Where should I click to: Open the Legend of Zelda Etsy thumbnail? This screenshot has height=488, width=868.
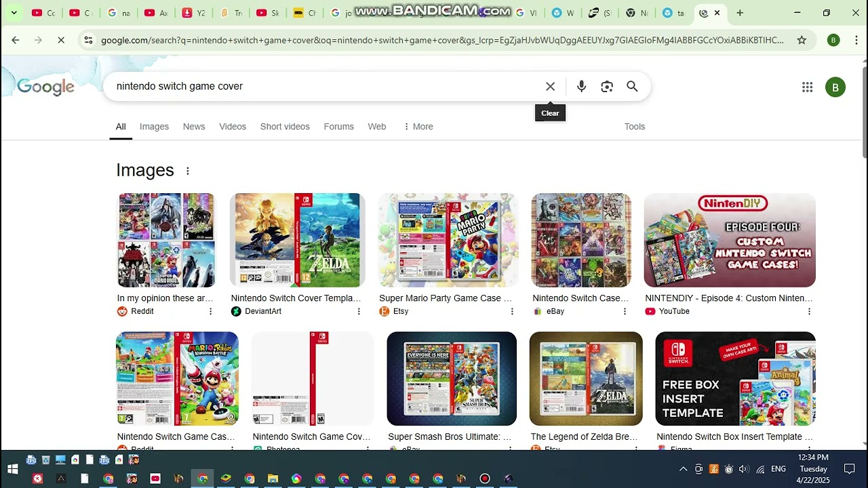[x=586, y=378]
